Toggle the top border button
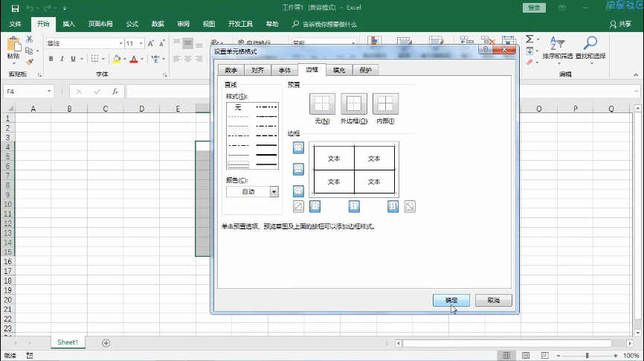This screenshot has width=644, height=361. (x=298, y=147)
